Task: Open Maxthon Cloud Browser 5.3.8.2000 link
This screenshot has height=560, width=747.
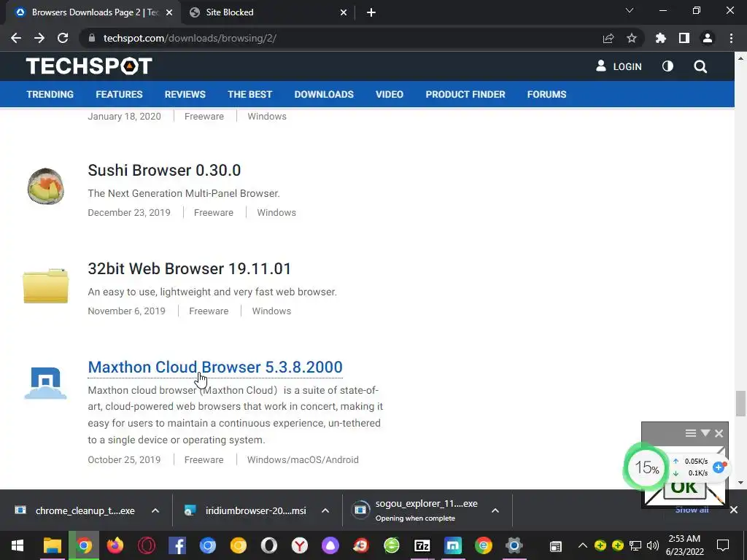Action: [215, 367]
